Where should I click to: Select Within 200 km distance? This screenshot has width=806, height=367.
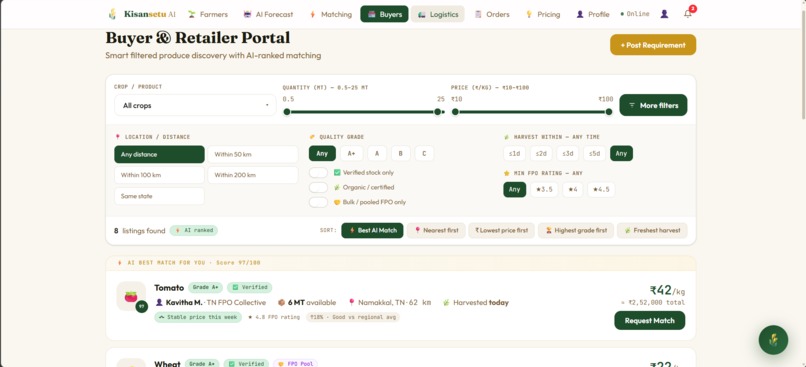pyautogui.click(x=253, y=175)
